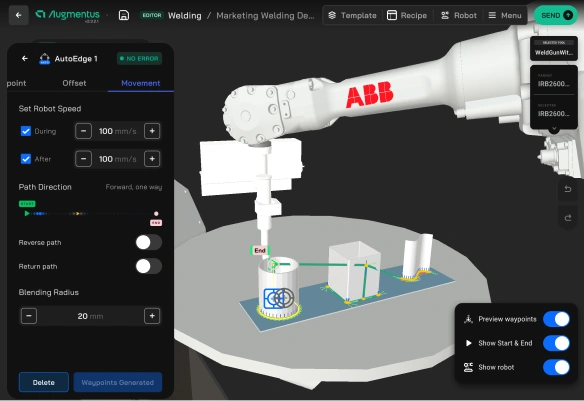
Task: Increase During speed with plus button
Action: pos(152,131)
